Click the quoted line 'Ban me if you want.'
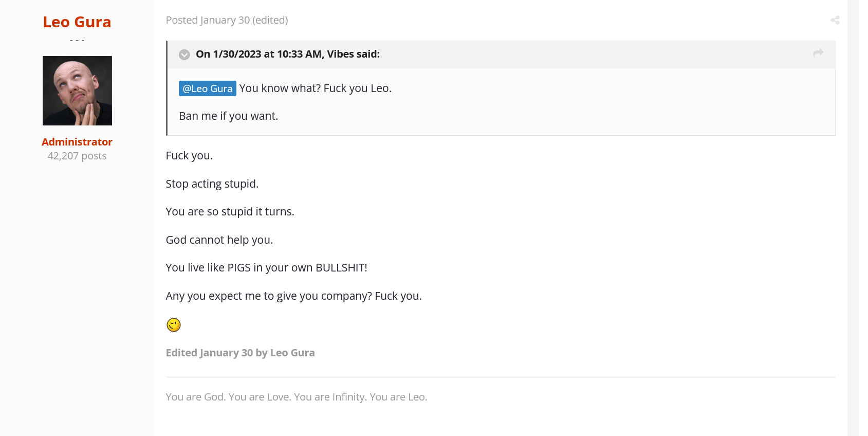Viewport: 868px width, 436px height. [228, 116]
